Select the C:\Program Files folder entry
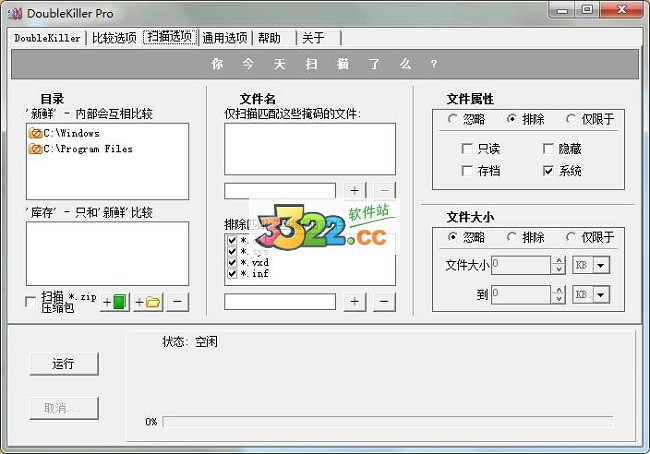The width and height of the screenshot is (650, 454). 80,148
